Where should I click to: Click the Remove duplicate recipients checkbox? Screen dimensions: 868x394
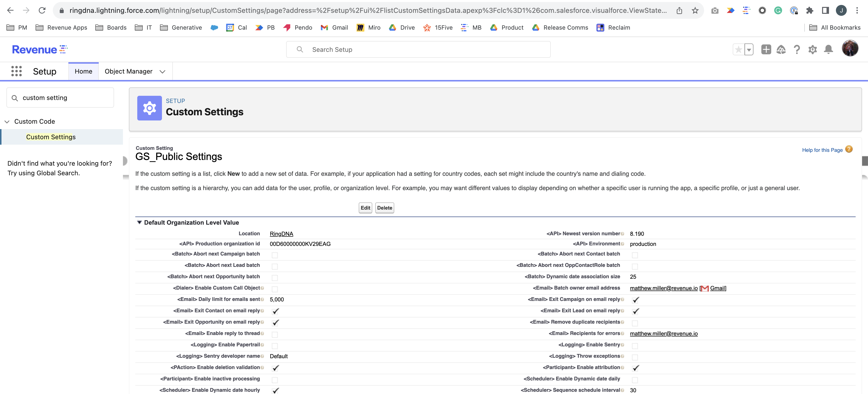click(635, 323)
